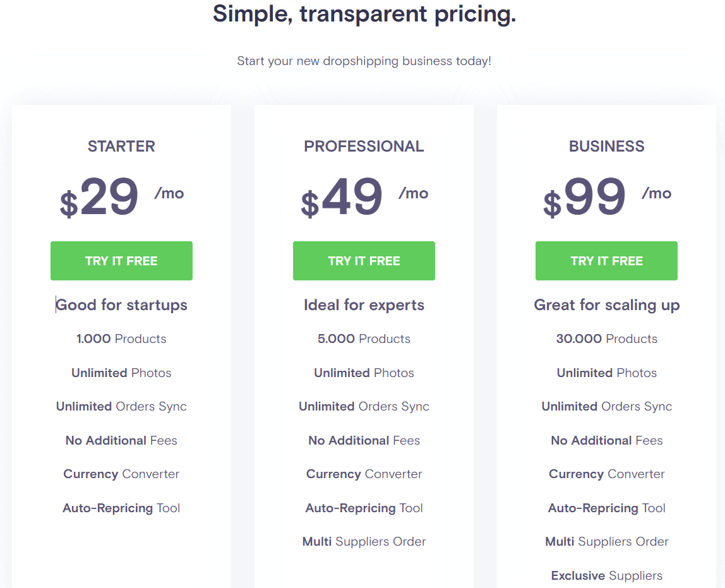Click Exclusive Suppliers in the Business column
725x588 pixels.
point(606,575)
